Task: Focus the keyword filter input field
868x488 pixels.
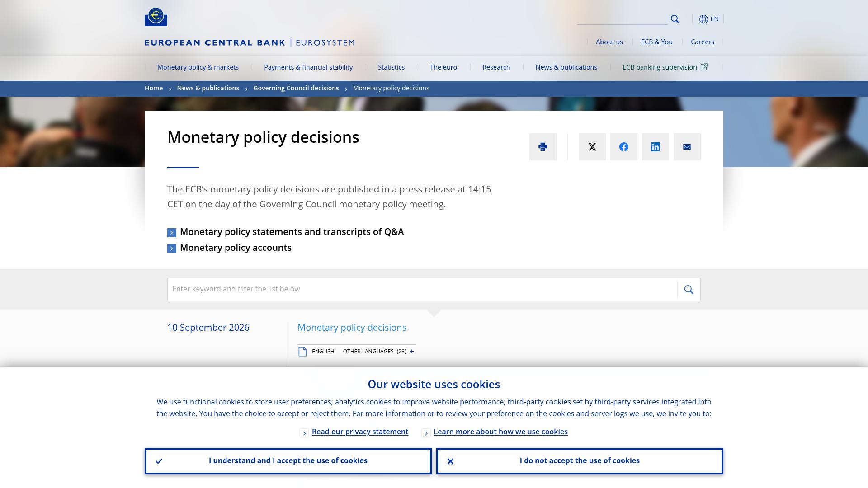Action: click(x=422, y=290)
